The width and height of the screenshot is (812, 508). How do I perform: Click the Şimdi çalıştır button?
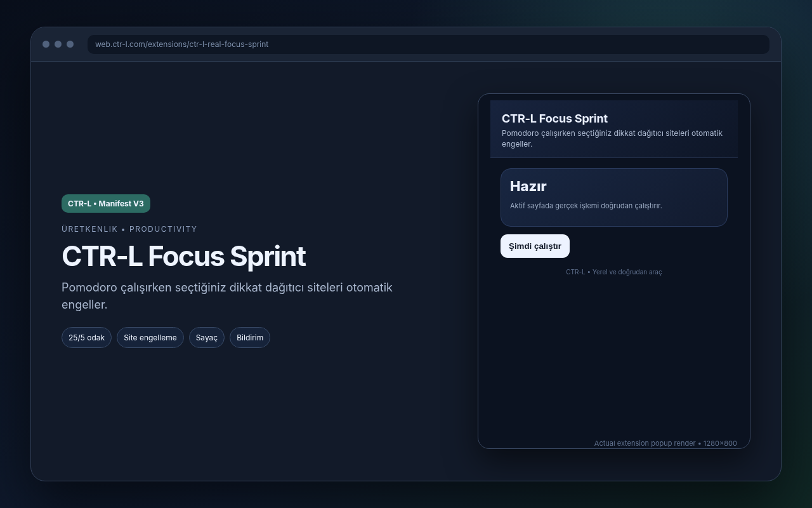[x=535, y=246]
